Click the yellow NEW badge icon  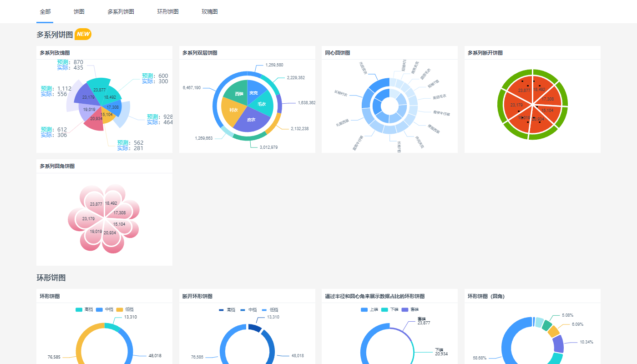(83, 34)
